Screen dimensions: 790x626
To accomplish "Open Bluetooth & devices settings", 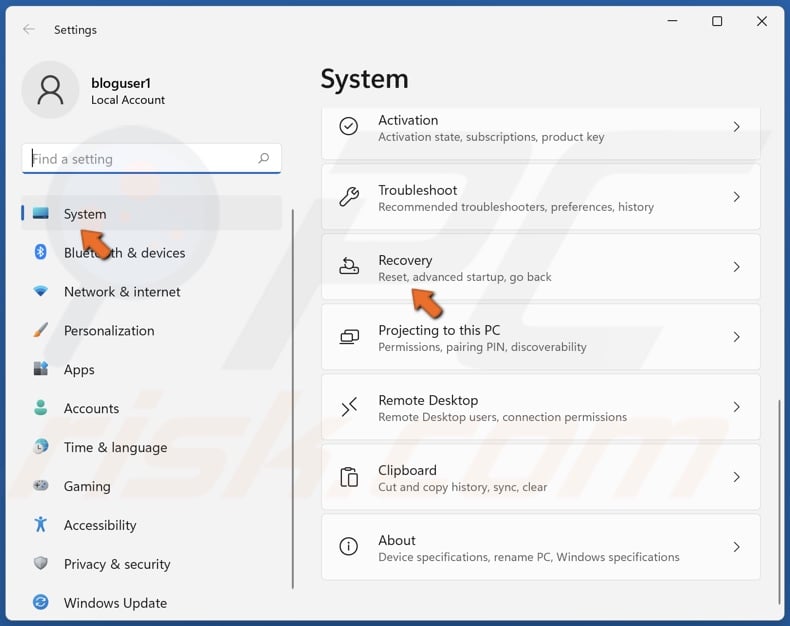I will (152, 253).
